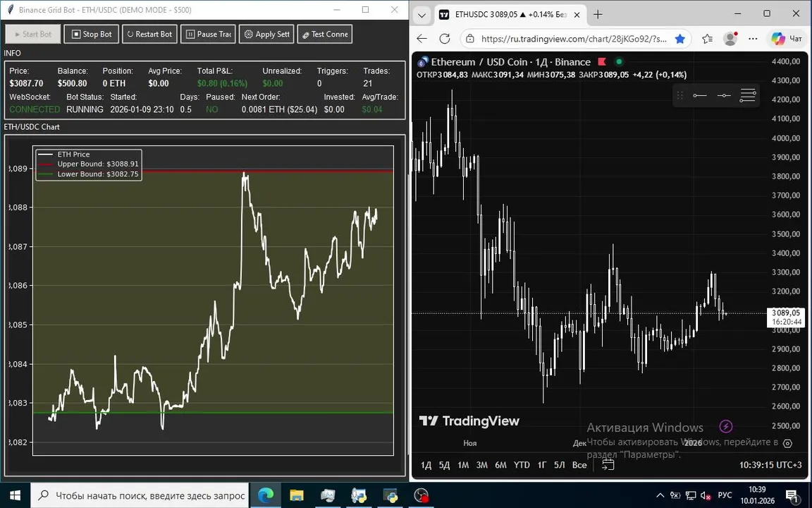
Task: Select the 1Г date range
Action: click(541, 465)
